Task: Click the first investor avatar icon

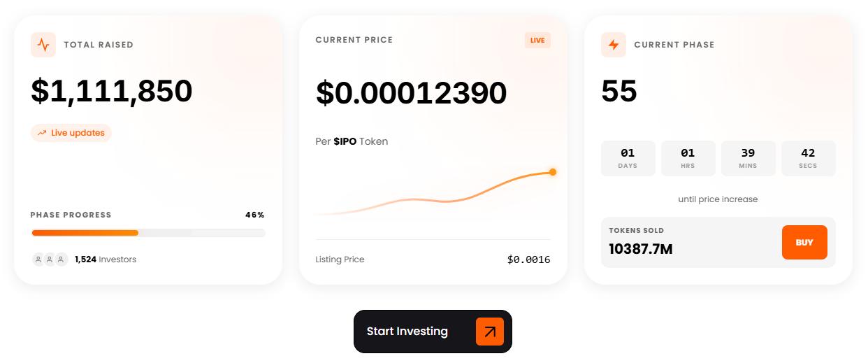Action: 38,259
